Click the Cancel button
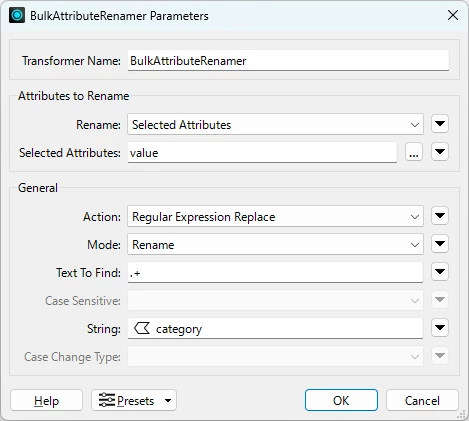The width and height of the screenshot is (469, 421). [x=422, y=400]
